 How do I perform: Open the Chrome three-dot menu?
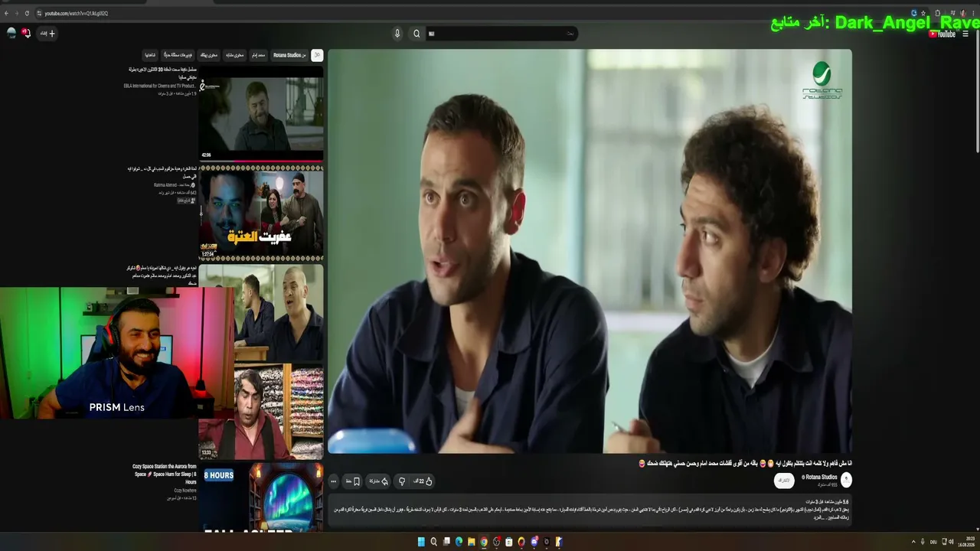click(974, 13)
